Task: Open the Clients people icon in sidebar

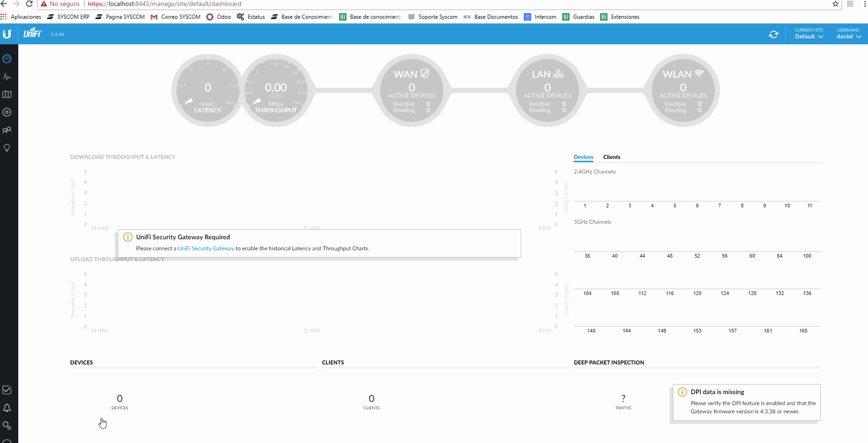Action: [x=7, y=130]
